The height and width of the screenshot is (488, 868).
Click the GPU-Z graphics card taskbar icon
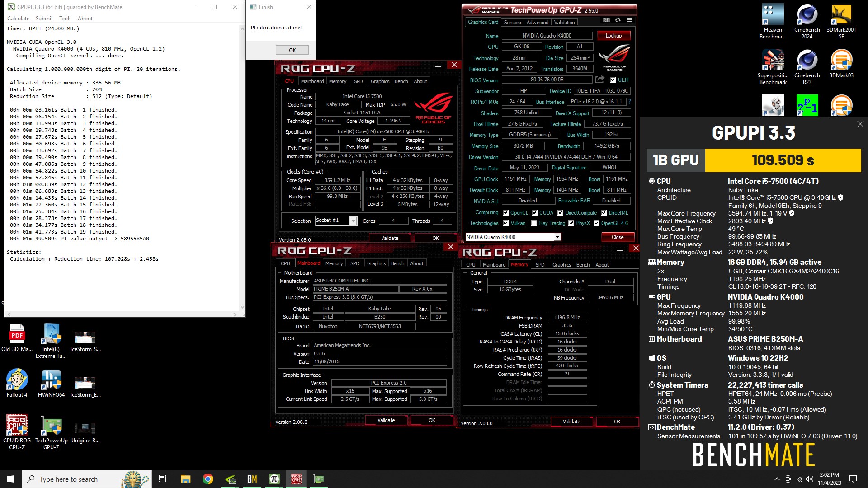coord(319,479)
